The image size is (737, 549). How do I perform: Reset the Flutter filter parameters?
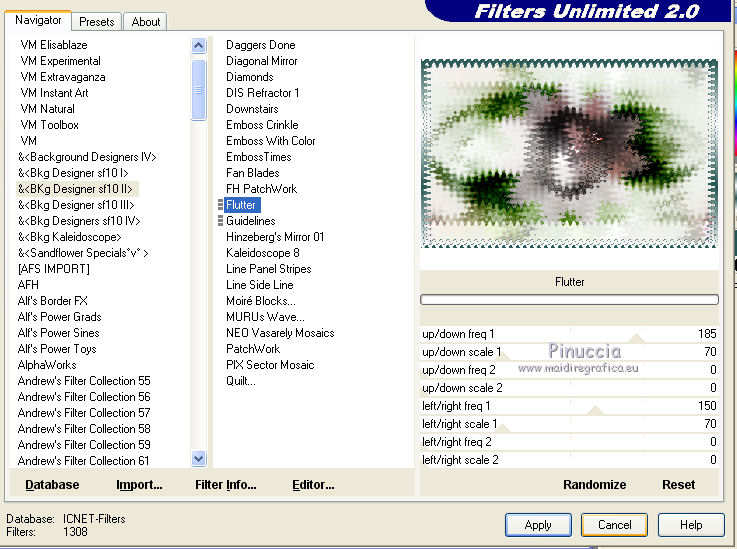(x=678, y=485)
